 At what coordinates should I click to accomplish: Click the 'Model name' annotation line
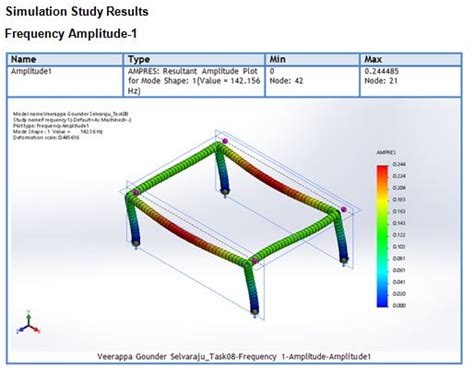point(71,114)
